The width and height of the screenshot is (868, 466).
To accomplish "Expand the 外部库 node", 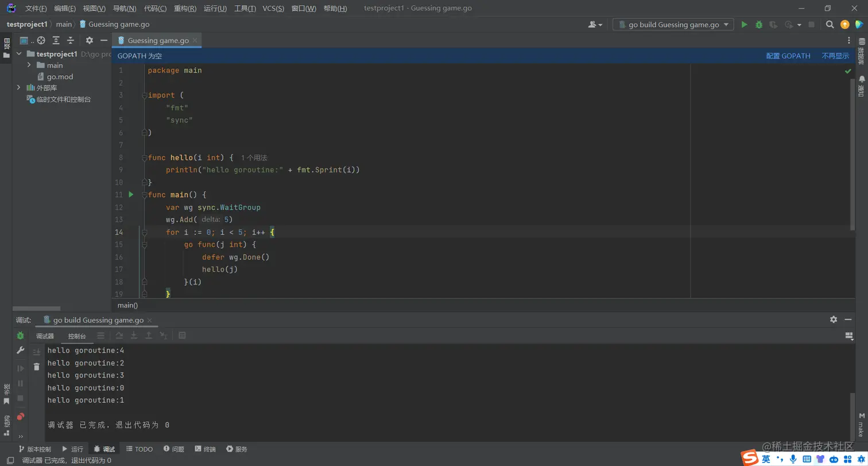I will tap(19, 88).
